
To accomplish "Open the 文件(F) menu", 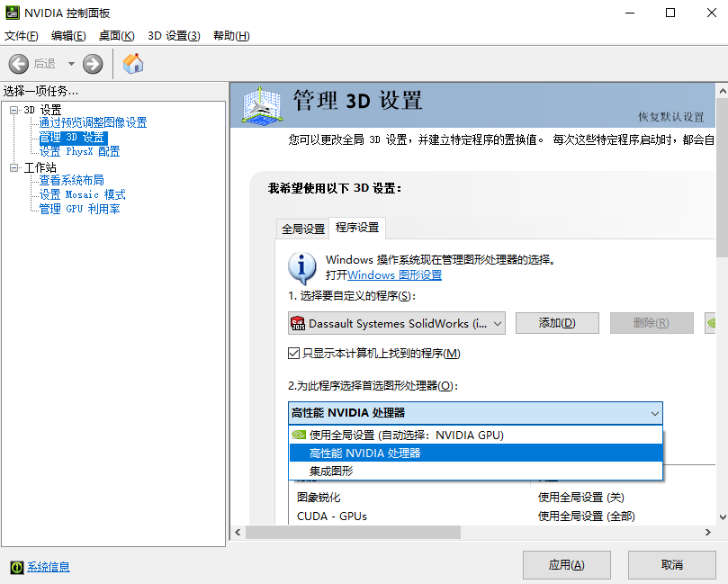I will coord(22,36).
